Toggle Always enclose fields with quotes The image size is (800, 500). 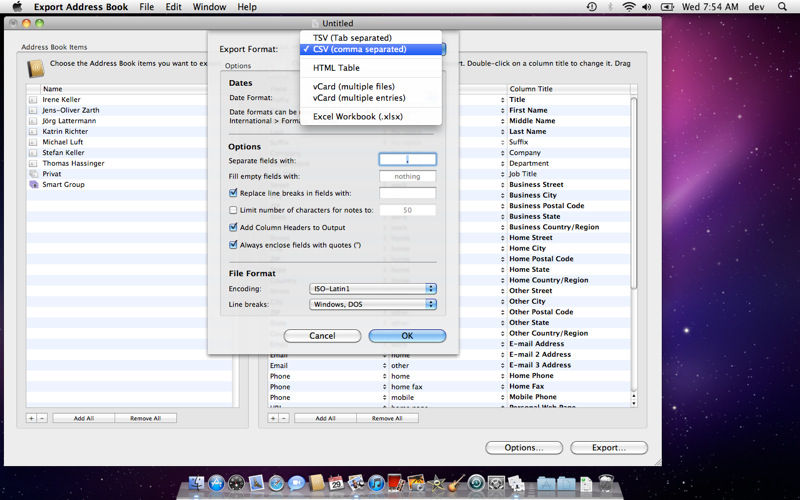pyautogui.click(x=233, y=244)
